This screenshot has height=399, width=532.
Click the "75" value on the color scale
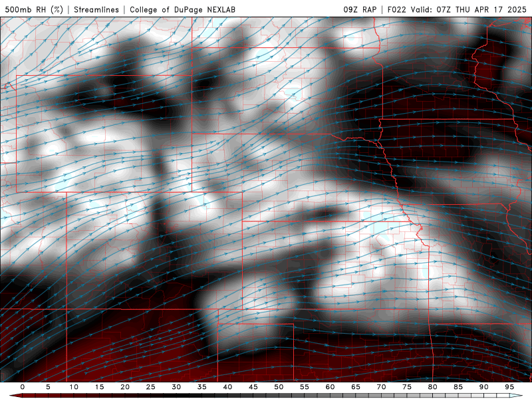(407, 387)
